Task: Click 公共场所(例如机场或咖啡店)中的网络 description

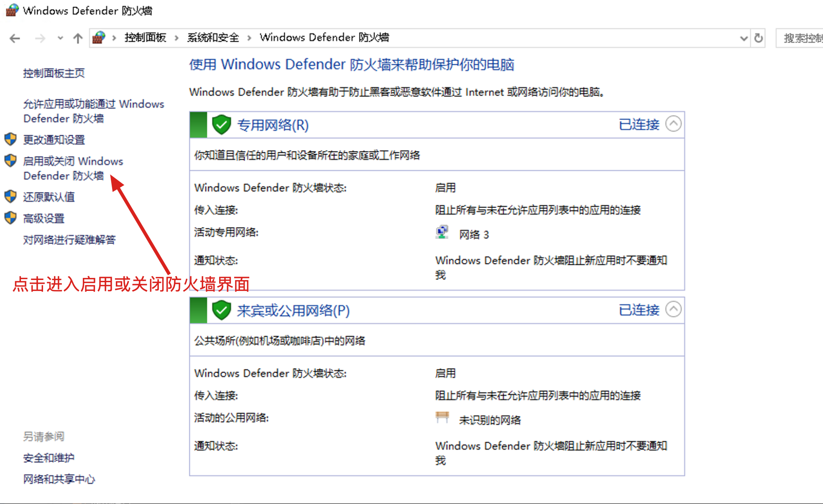Action: (280, 341)
